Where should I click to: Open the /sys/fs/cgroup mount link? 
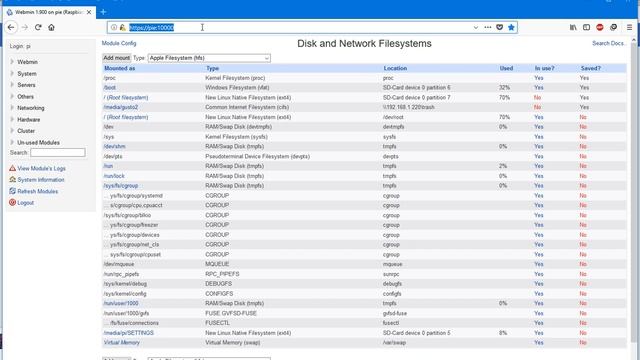121,185
